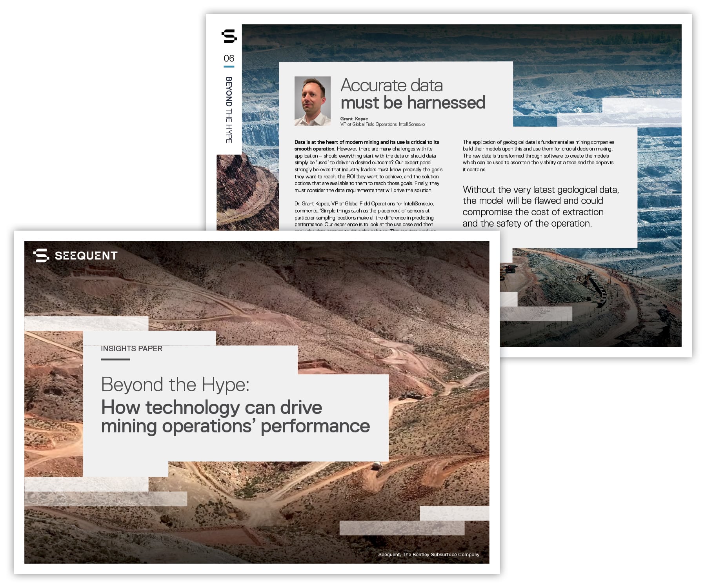
Task: Click the Seequent S logo on cover page
Action: (x=41, y=256)
